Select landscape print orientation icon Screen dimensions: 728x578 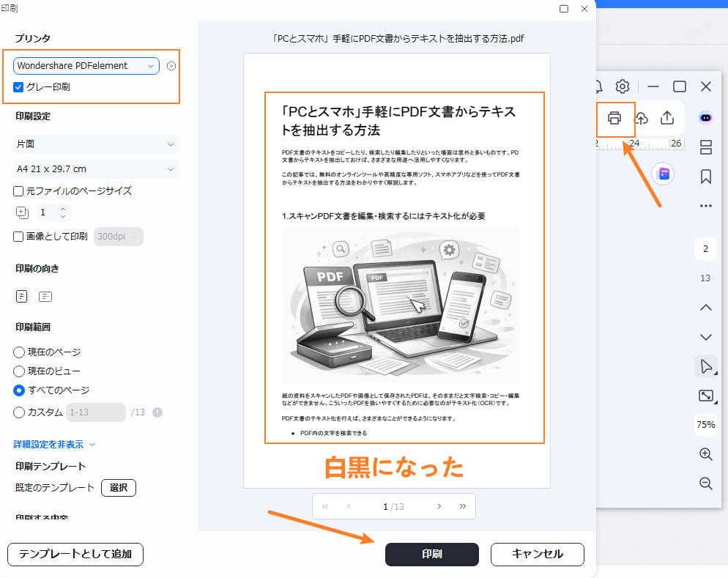(x=45, y=296)
